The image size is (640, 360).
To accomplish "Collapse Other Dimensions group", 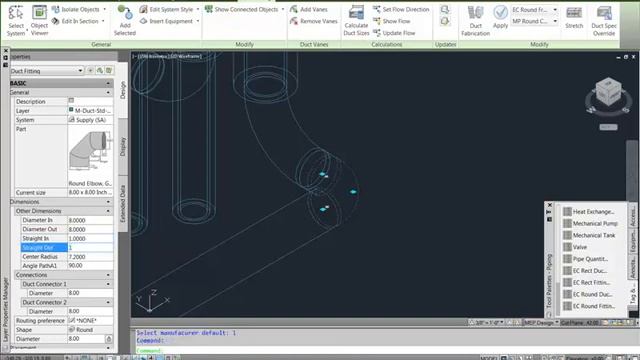I will (108, 211).
